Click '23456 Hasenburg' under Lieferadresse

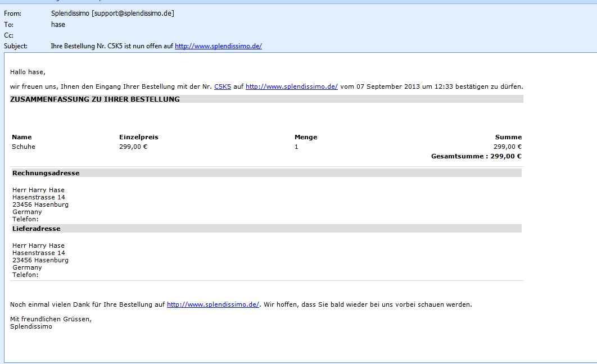40,260
